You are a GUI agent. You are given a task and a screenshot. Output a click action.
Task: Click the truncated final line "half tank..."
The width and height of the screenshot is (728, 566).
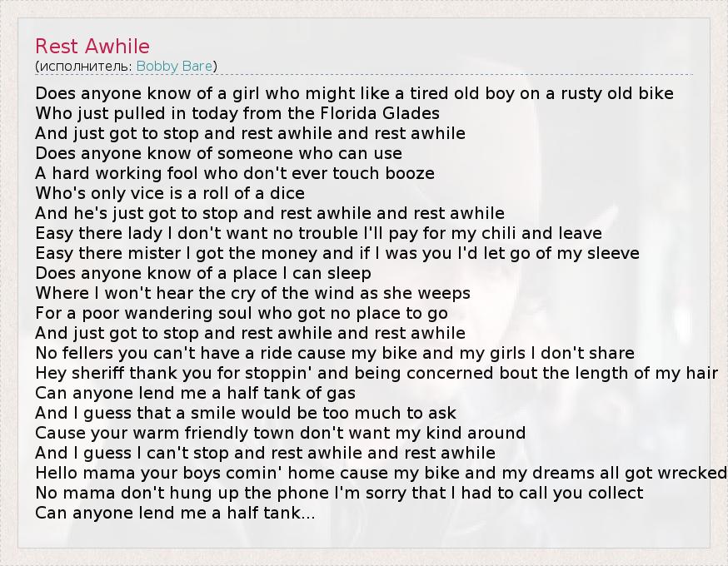coord(175,513)
